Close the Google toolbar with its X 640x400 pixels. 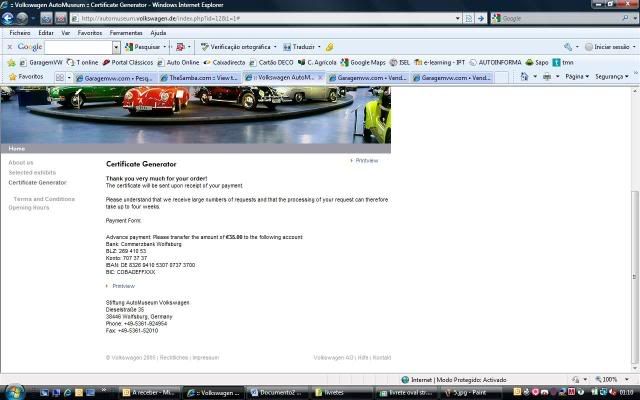point(10,47)
